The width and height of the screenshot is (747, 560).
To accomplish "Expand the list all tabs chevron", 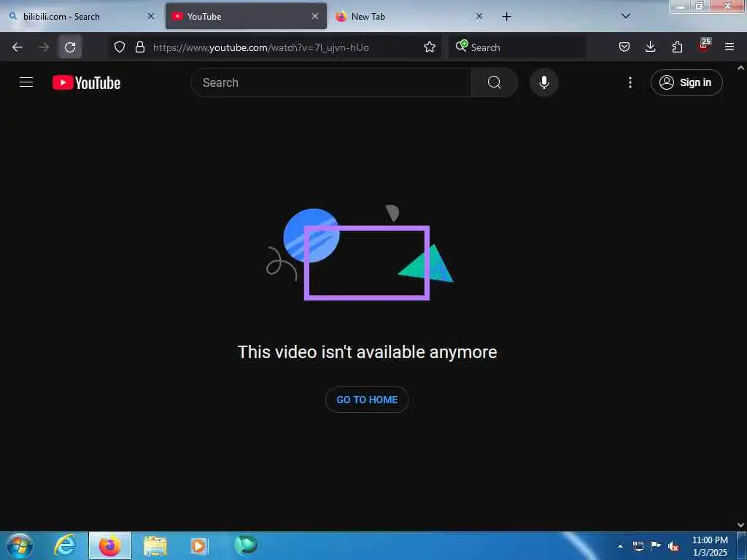I will pyautogui.click(x=626, y=16).
